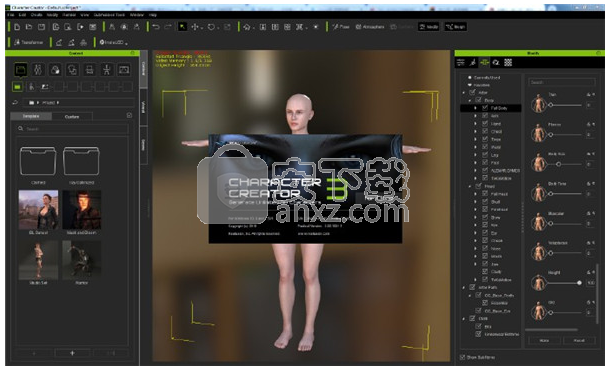
Task: Toggle the Actor Parts checkbox
Action: point(472,287)
